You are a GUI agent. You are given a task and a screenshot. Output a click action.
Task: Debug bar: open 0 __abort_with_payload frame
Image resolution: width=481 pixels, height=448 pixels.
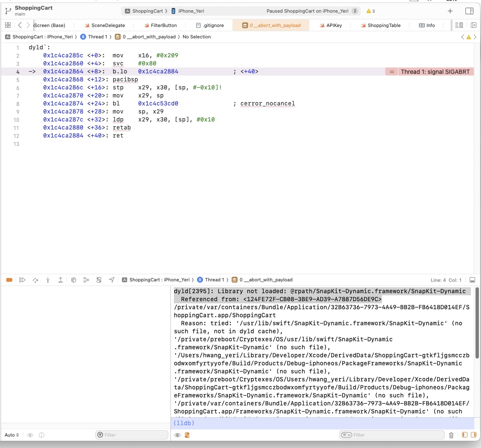pos(262,280)
